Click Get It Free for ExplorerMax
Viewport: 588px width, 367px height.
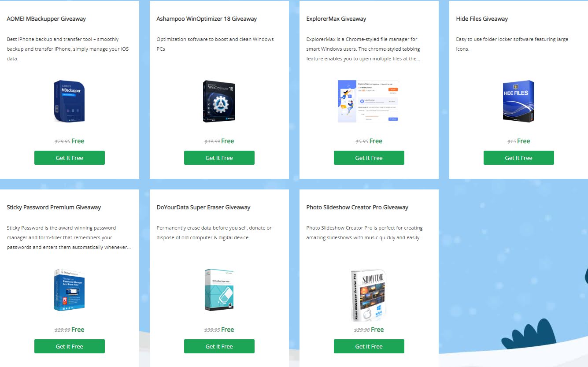point(369,158)
